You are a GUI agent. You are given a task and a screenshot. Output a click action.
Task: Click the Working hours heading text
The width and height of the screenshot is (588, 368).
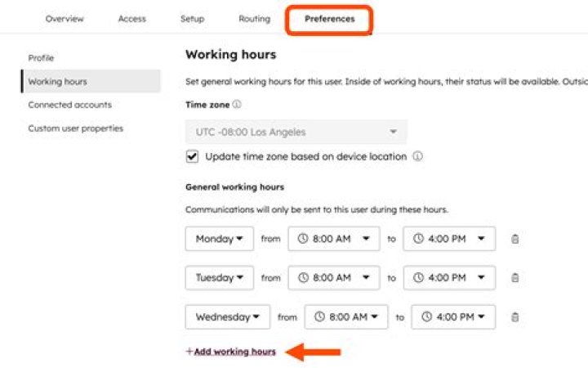point(230,55)
